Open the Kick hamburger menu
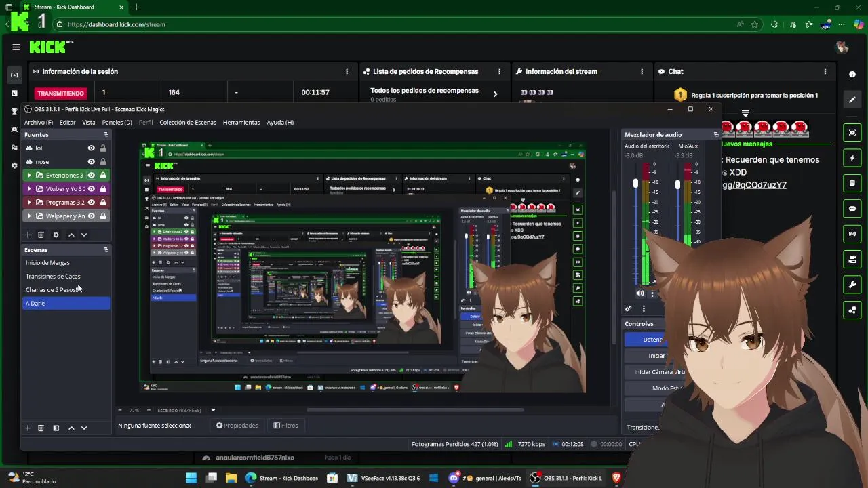The image size is (868, 488). pos(16,47)
